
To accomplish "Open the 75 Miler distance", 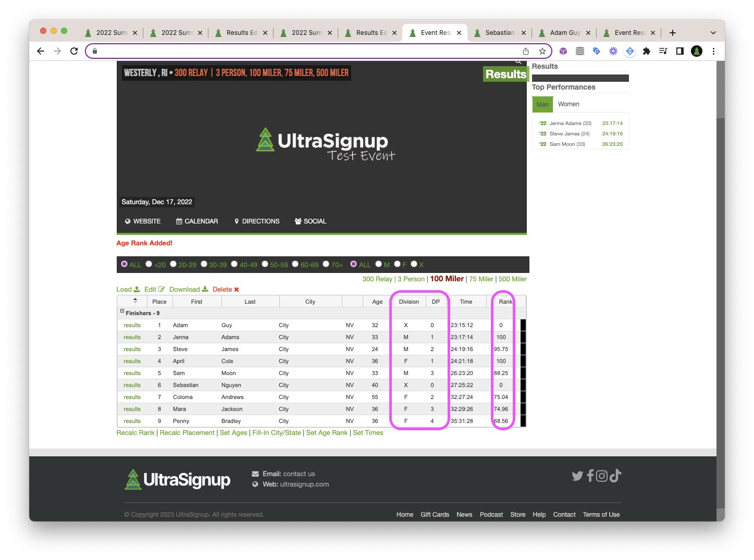I will pos(481,279).
